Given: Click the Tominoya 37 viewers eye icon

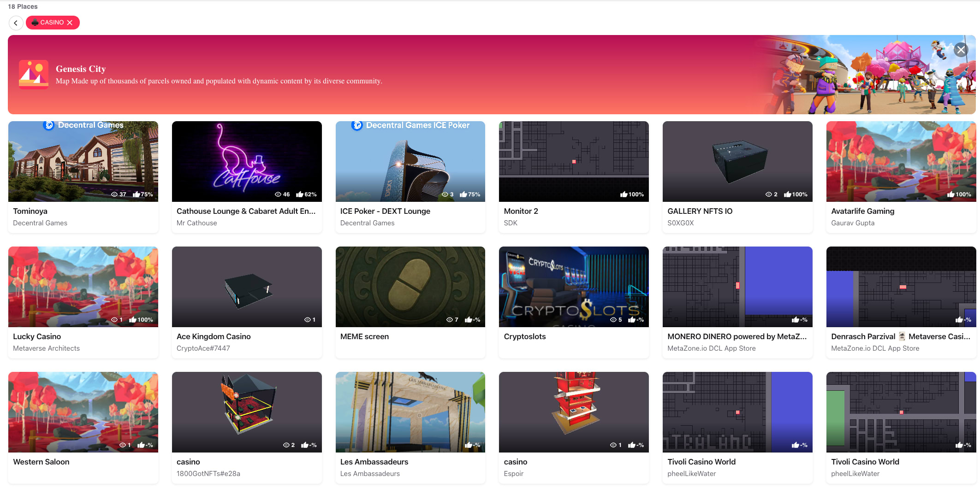Looking at the screenshot, I should tap(114, 194).
